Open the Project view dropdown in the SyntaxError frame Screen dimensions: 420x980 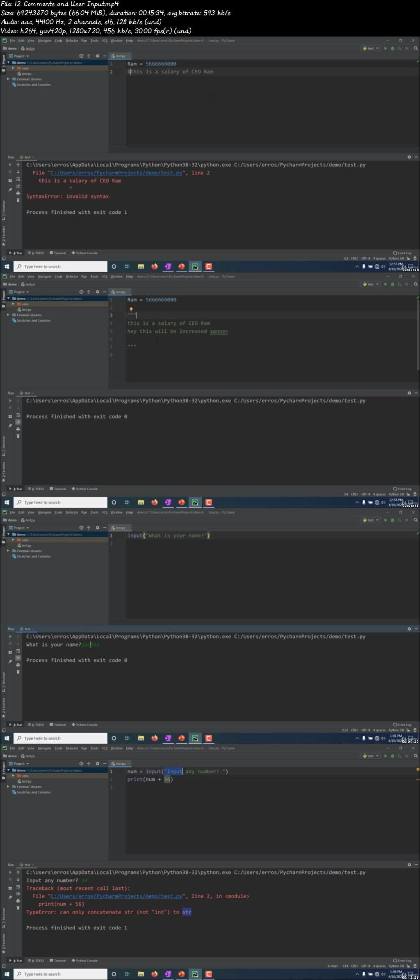[x=19, y=56]
